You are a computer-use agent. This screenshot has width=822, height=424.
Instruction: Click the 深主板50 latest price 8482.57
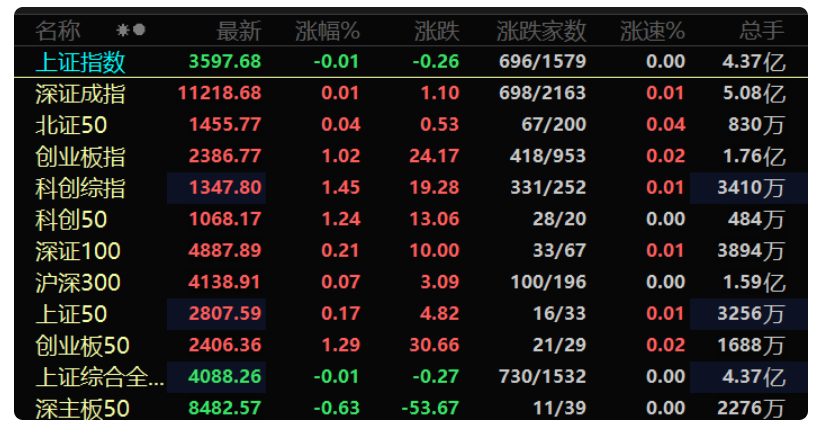pos(224,408)
